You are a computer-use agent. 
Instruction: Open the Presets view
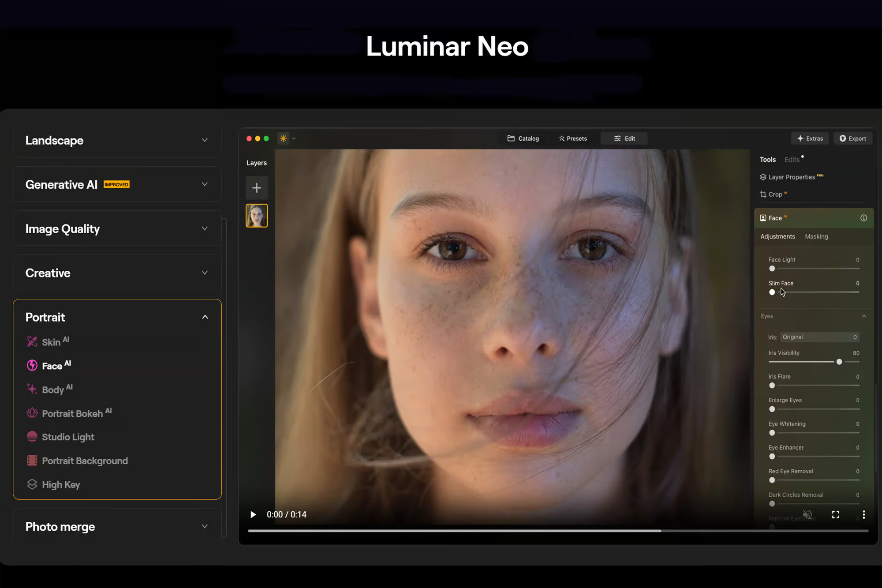(x=573, y=138)
